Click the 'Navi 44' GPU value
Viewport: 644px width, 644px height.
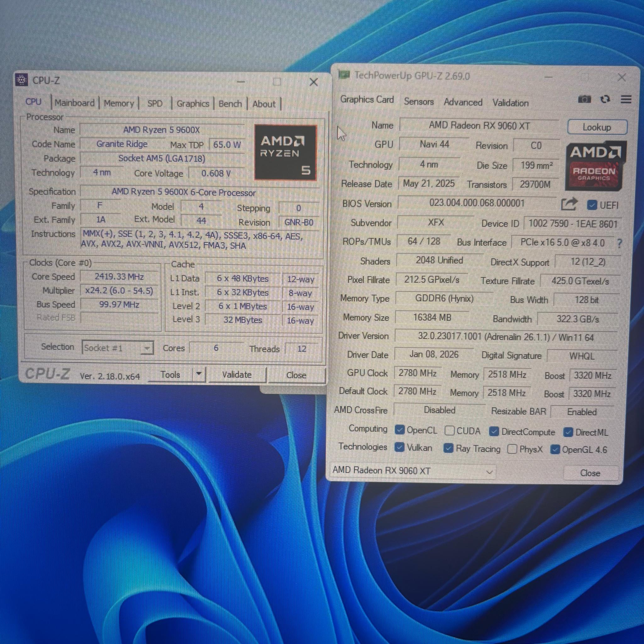click(x=434, y=144)
